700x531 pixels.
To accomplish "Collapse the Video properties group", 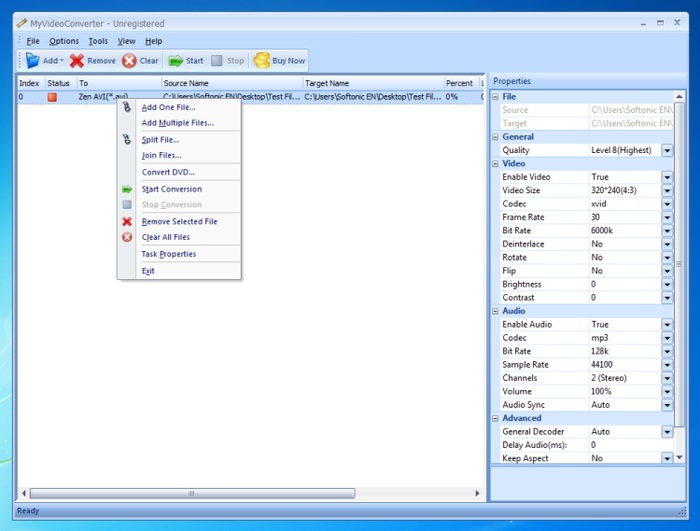I will pos(495,164).
